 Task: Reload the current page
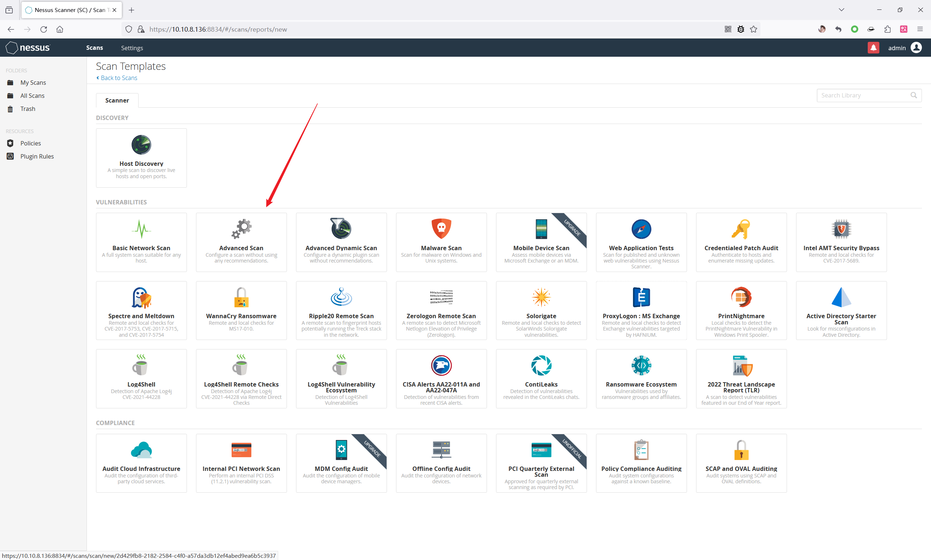tap(44, 29)
